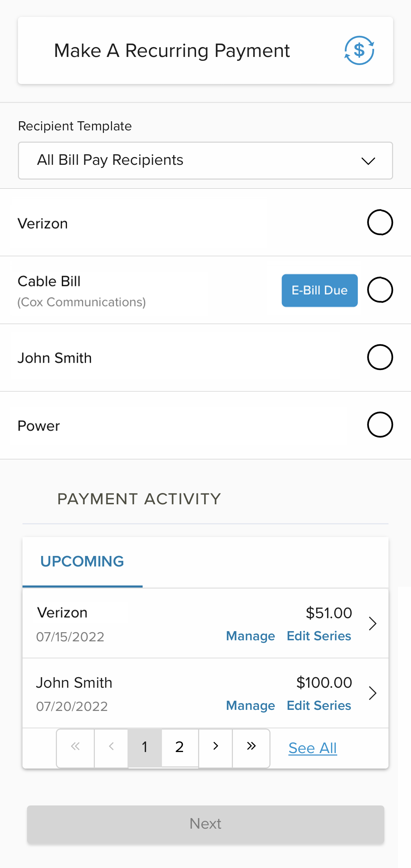Go to page 2 of payments
Screen dimensions: 411x868
pos(180,747)
